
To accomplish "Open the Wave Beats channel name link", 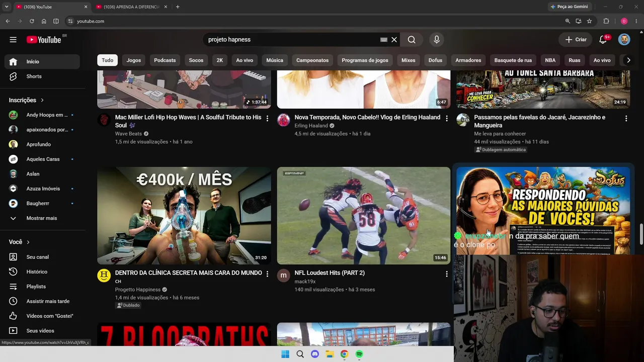I will 128,134.
